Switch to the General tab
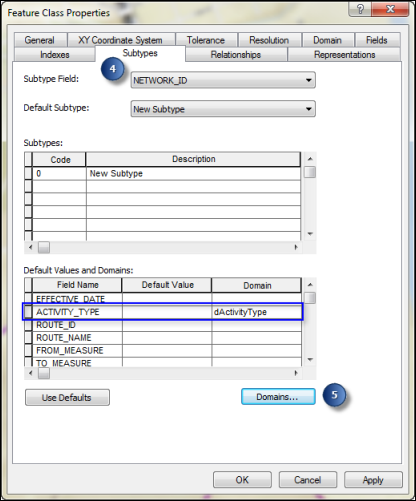This screenshot has height=501, width=416. 40,40
